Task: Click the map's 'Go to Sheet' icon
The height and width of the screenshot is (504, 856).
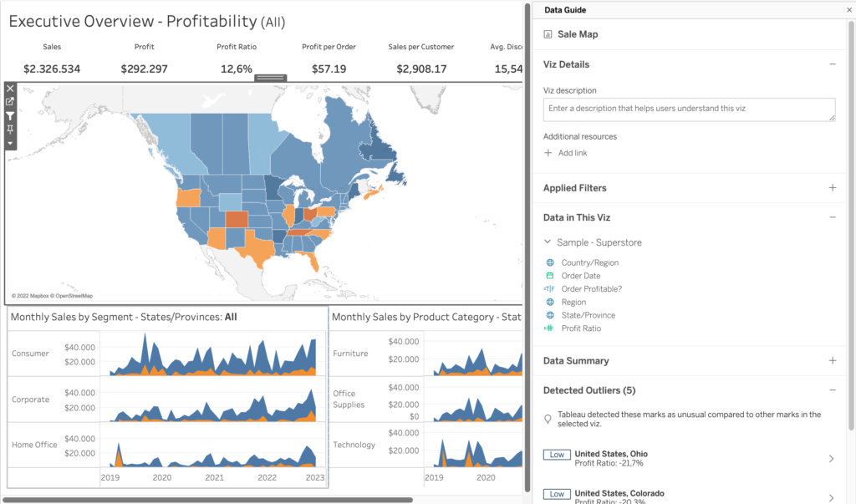Action: coord(10,102)
